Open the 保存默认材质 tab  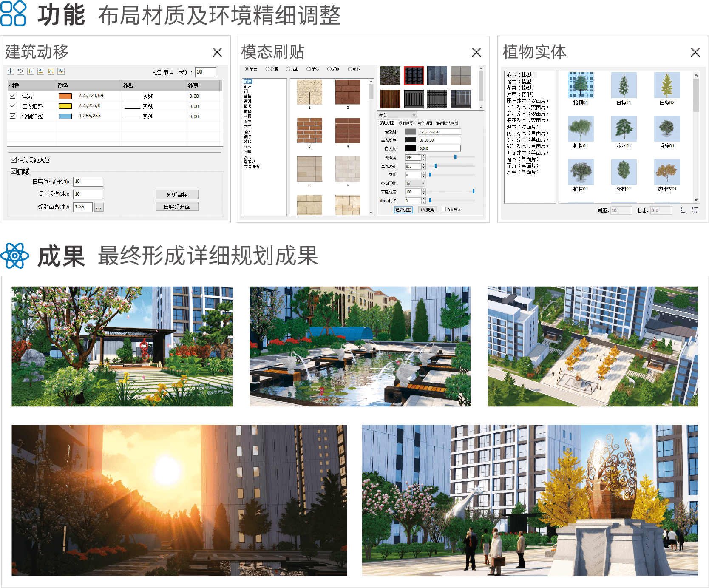(447, 123)
